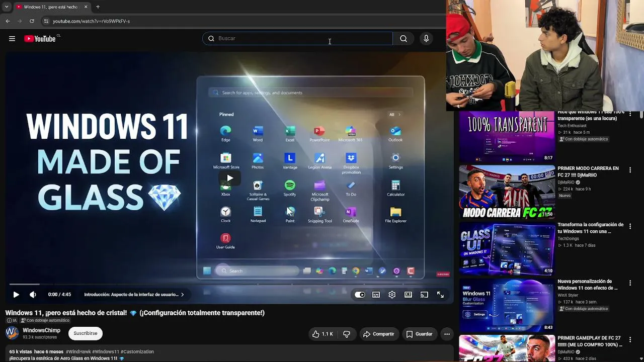
Task: Open the Windows 11 Blur Glass thumbnail
Action: (x=507, y=305)
